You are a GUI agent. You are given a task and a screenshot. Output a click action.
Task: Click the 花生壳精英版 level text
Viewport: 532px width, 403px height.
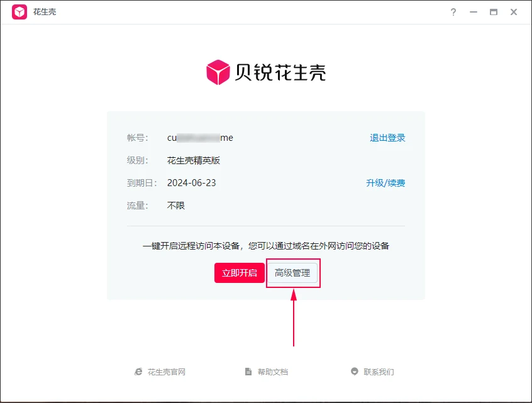(194, 160)
